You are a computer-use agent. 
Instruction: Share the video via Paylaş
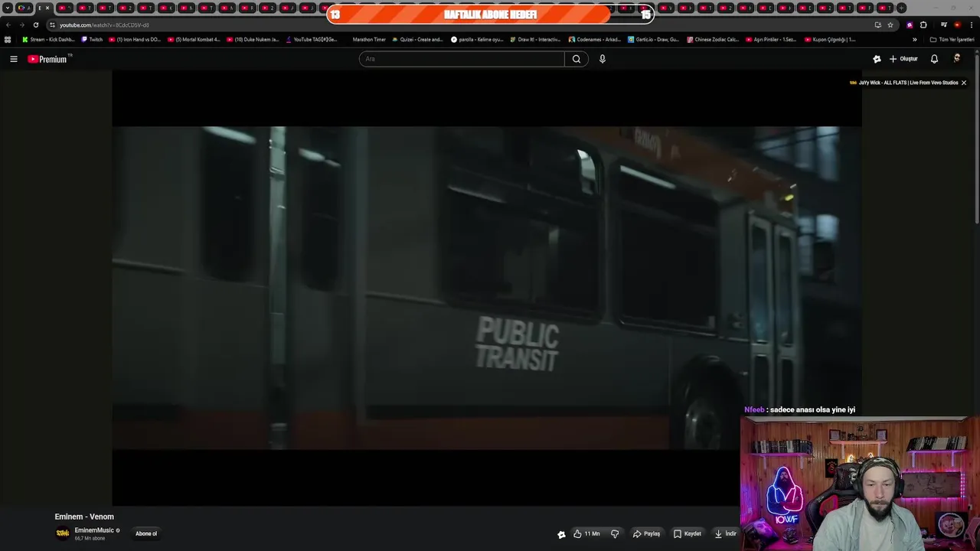pos(646,534)
